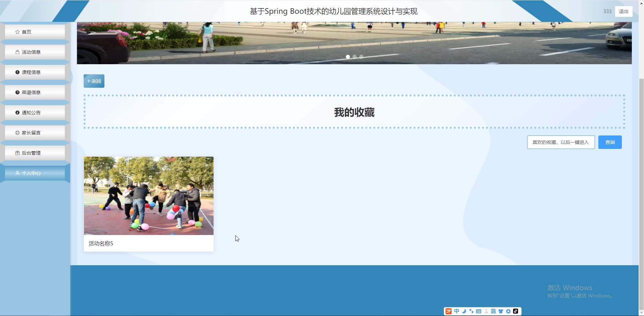Select 菜谱信息 in the sidebar

[x=35, y=92]
